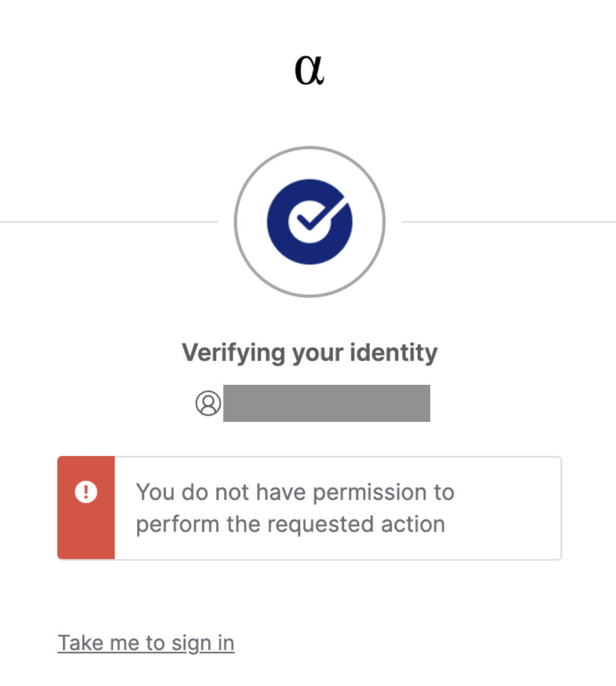Click the white exclamation error icon
This screenshot has height=686, width=616.
click(x=86, y=492)
